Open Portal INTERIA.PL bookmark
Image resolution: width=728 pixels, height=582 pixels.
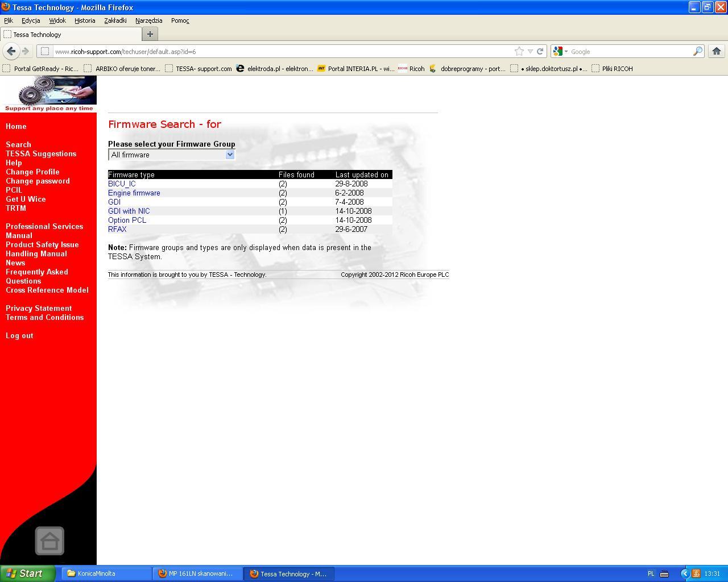pos(355,68)
